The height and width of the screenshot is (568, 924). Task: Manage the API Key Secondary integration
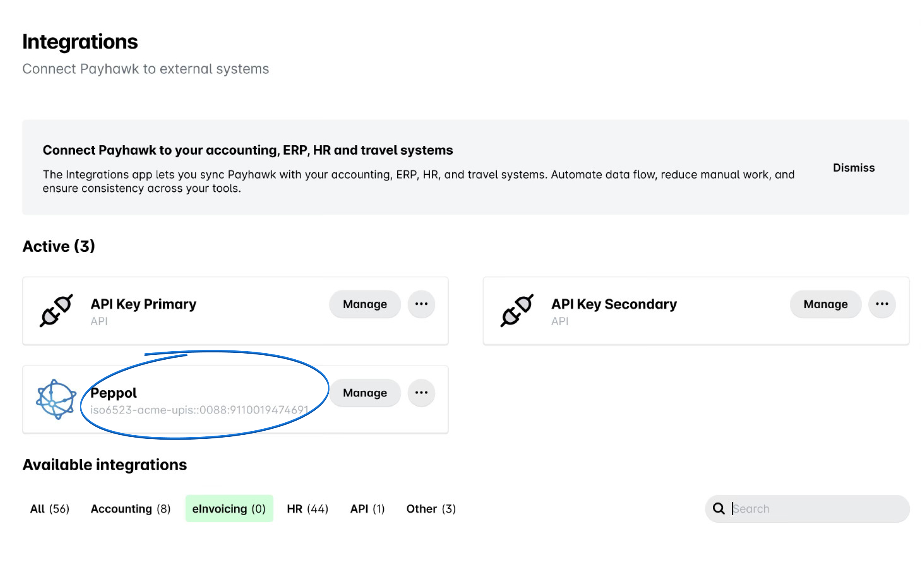(825, 304)
